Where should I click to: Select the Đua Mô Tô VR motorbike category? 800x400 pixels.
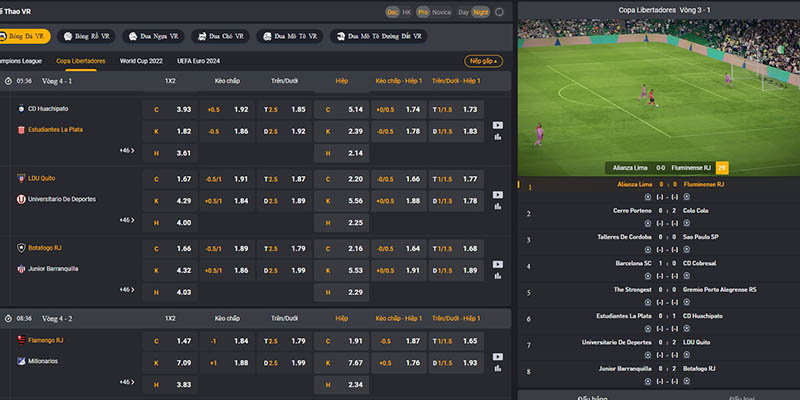point(292,36)
